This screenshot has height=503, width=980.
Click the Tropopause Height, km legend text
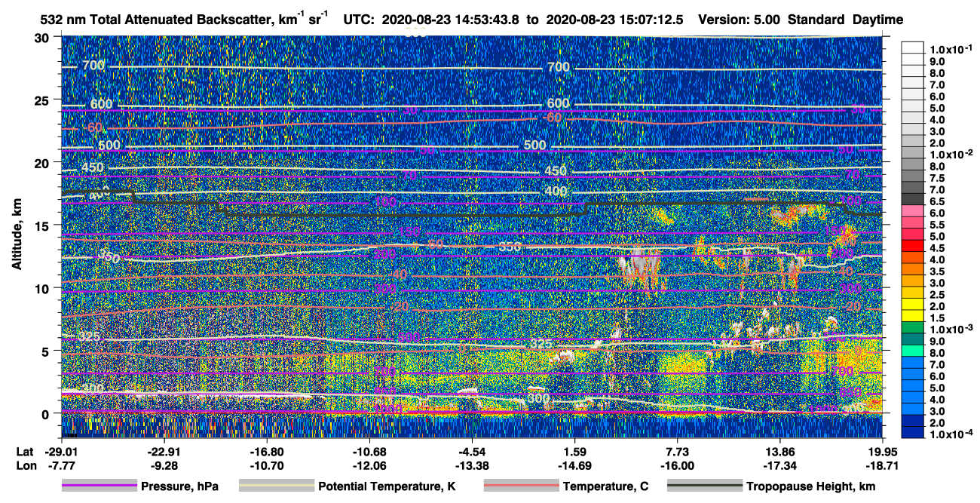[x=811, y=487]
